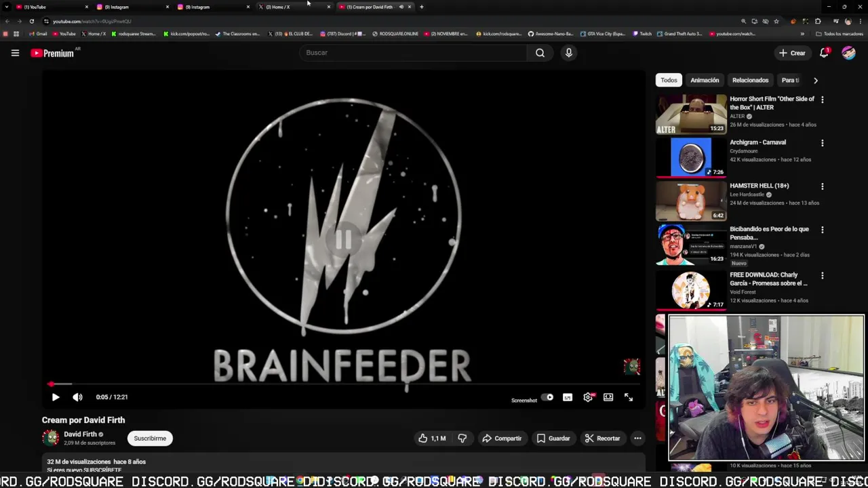This screenshot has height=488, width=868.
Task: Like the video (1,1 M)
Action: pos(432,439)
